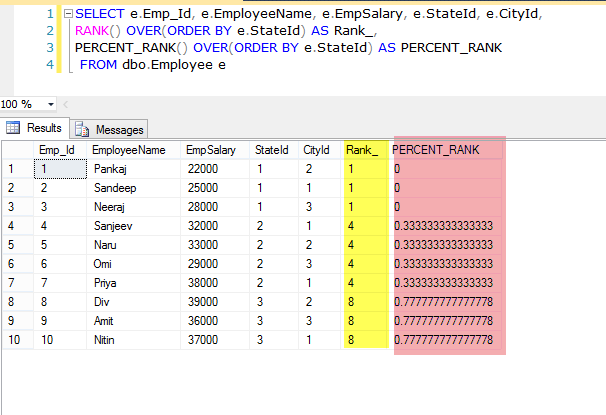Click the salary cell 39000
The height and width of the screenshot is (415, 606).
[215, 302]
